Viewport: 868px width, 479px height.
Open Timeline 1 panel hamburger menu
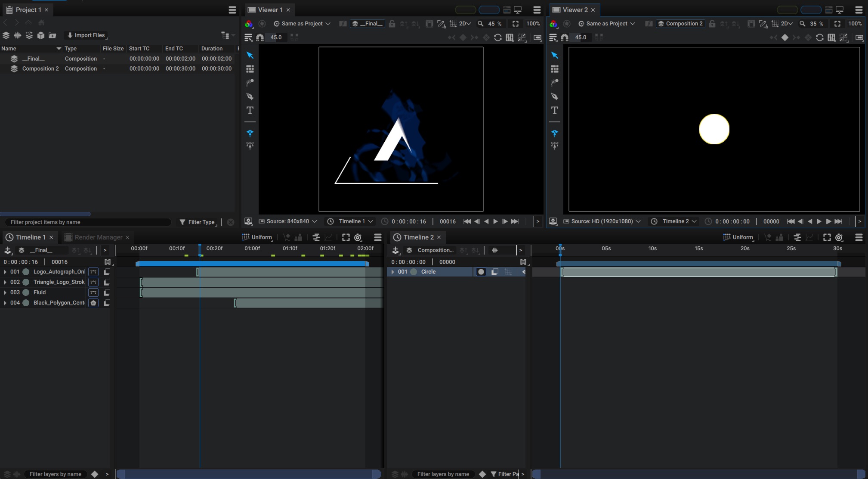pos(378,237)
